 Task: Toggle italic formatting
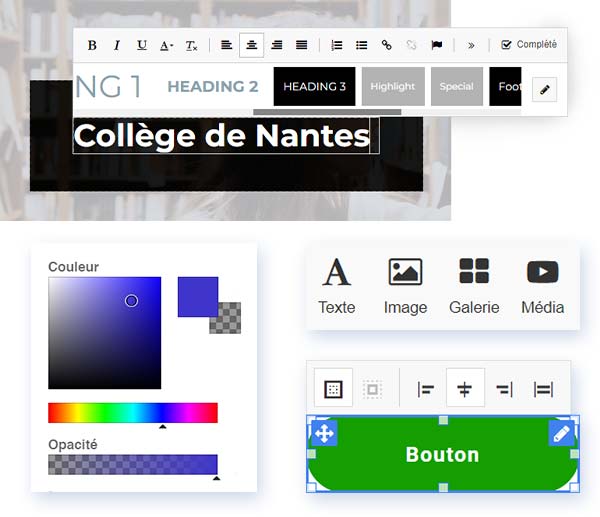[117, 45]
